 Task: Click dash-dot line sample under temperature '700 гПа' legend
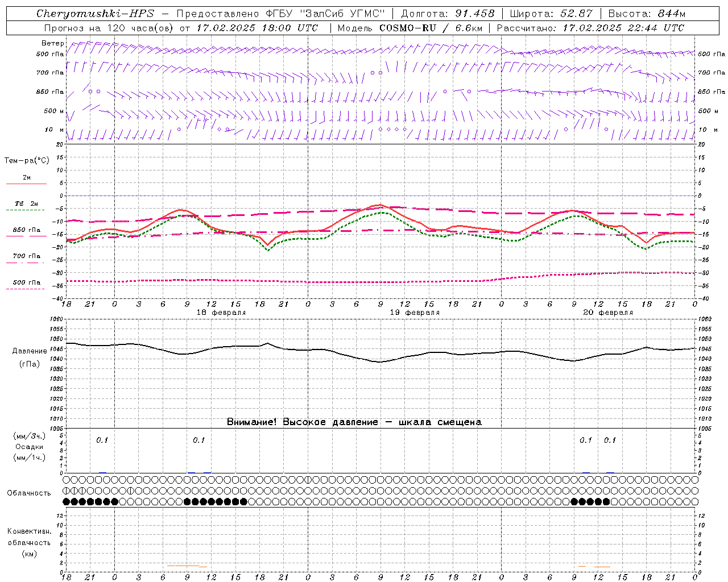click(25, 263)
